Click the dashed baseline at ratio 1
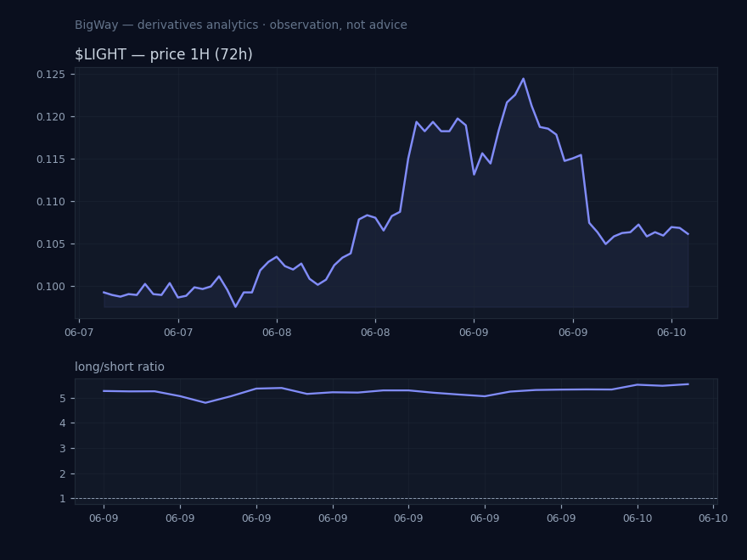Screen dimensions: 747x560 396,499
